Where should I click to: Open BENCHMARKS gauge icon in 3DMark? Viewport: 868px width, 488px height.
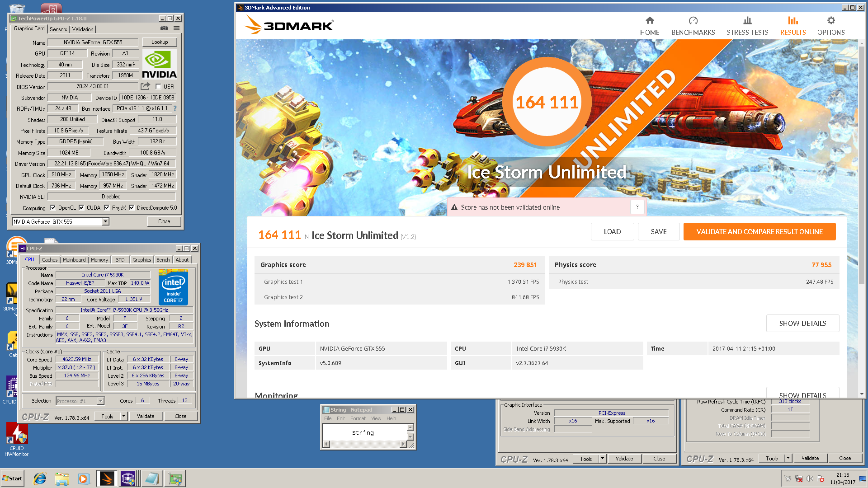click(693, 21)
